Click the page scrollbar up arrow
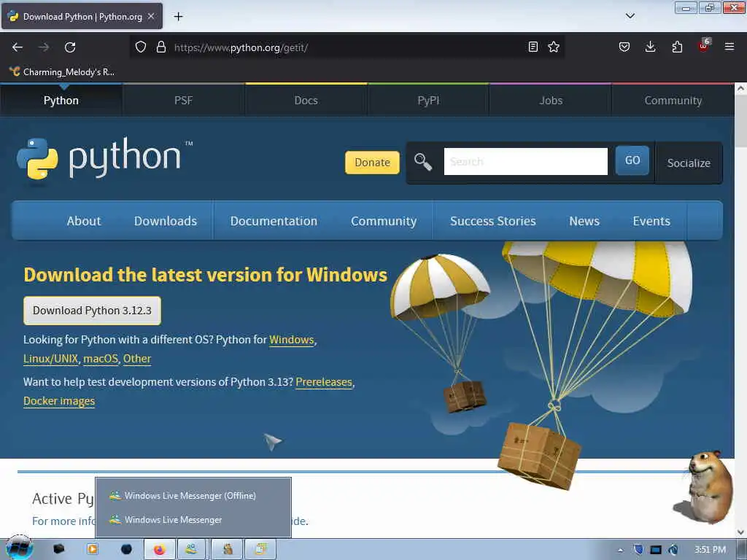747x560 pixels. (x=740, y=88)
